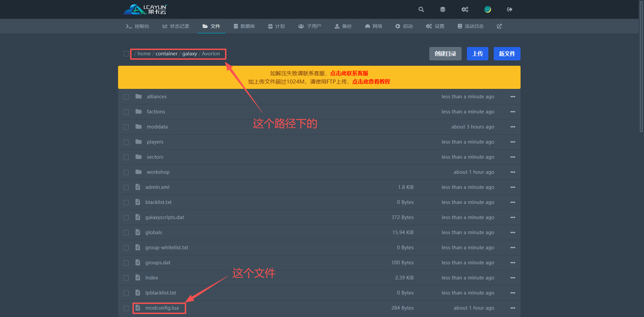The height and width of the screenshot is (317, 644).
Task: Open the external link icon in navigation
Action: tap(499, 26)
